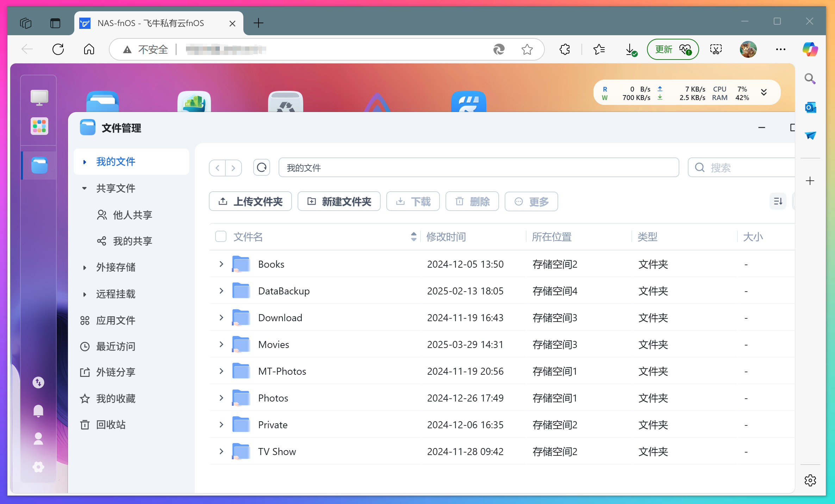Screen dimensions: 835x504
Task: Click the desktop monitor icon in dock
Action: pyautogui.click(x=39, y=97)
